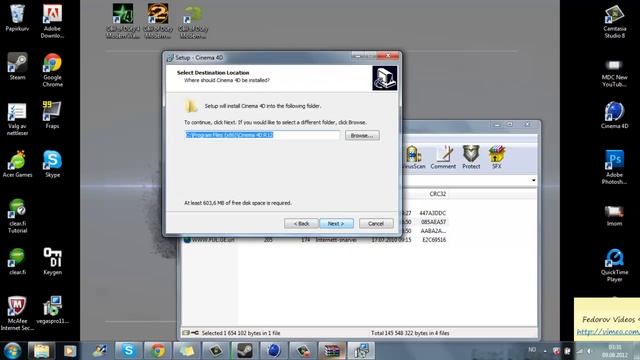Click the Cinema 4D setup taskbar button
Image resolution: width=640 pixels, height=360 pixels.
click(361, 351)
